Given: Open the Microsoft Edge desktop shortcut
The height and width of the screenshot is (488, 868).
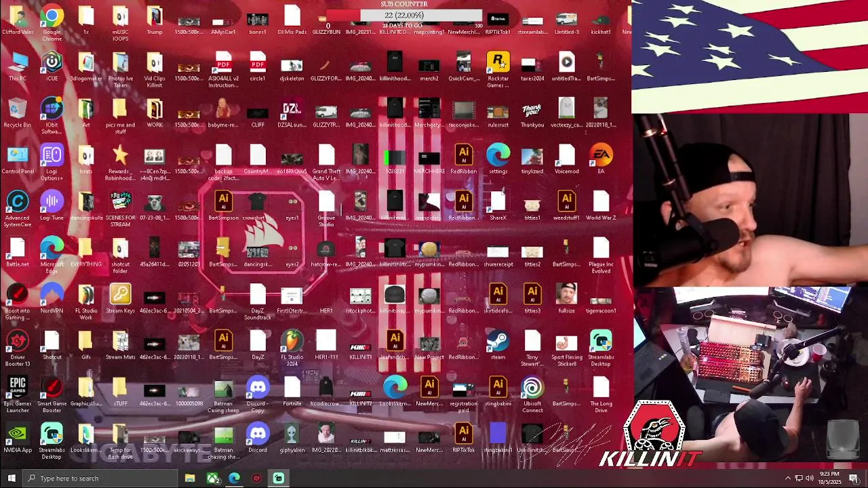Looking at the screenshot, I should [52, 256].
